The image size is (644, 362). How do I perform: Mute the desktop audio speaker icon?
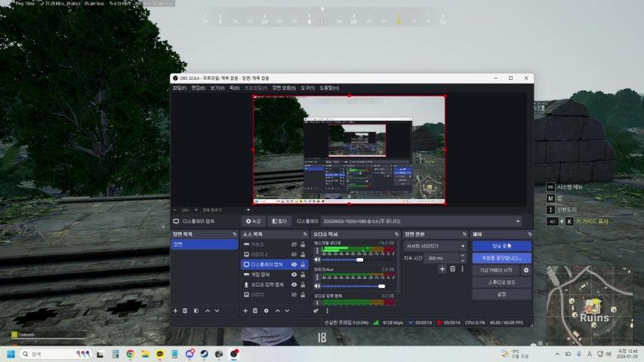point(319,259)
